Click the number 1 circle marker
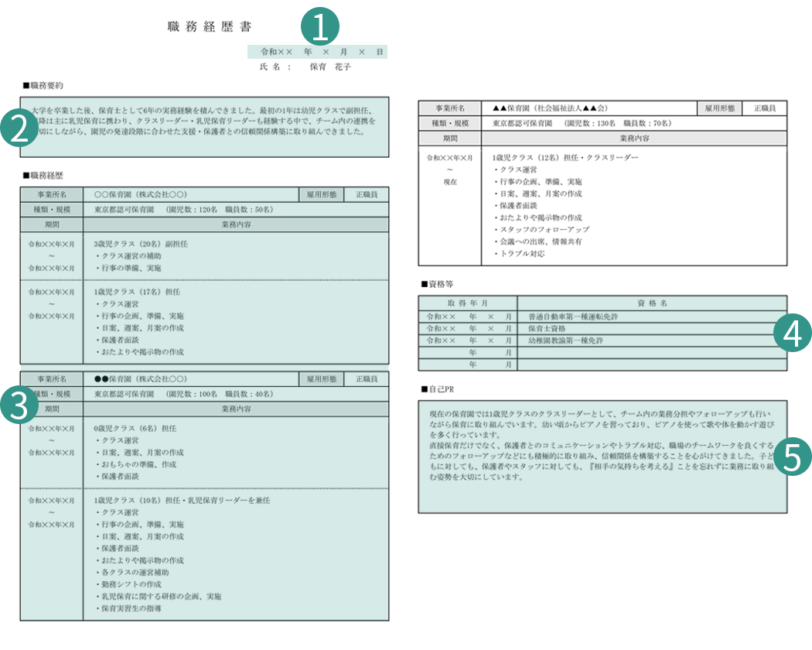Screen dimensions: 812x650 pos(321,29)
